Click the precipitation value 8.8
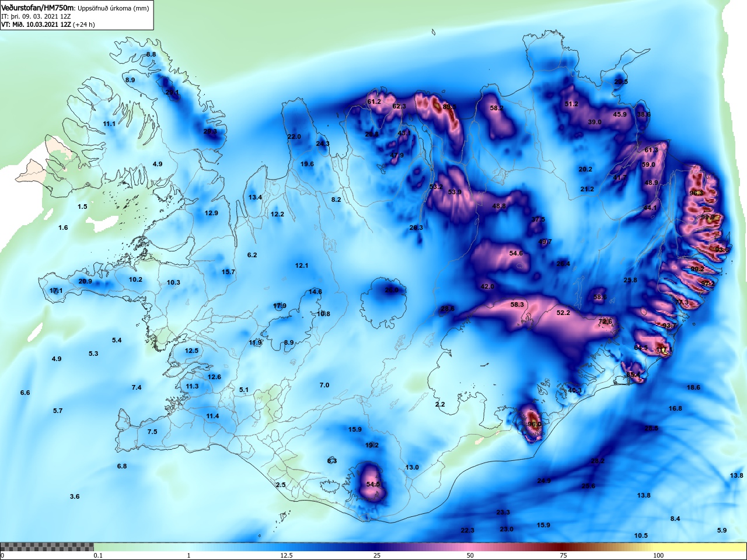This screenshot has height=560, width=747. tap(151, 54)
